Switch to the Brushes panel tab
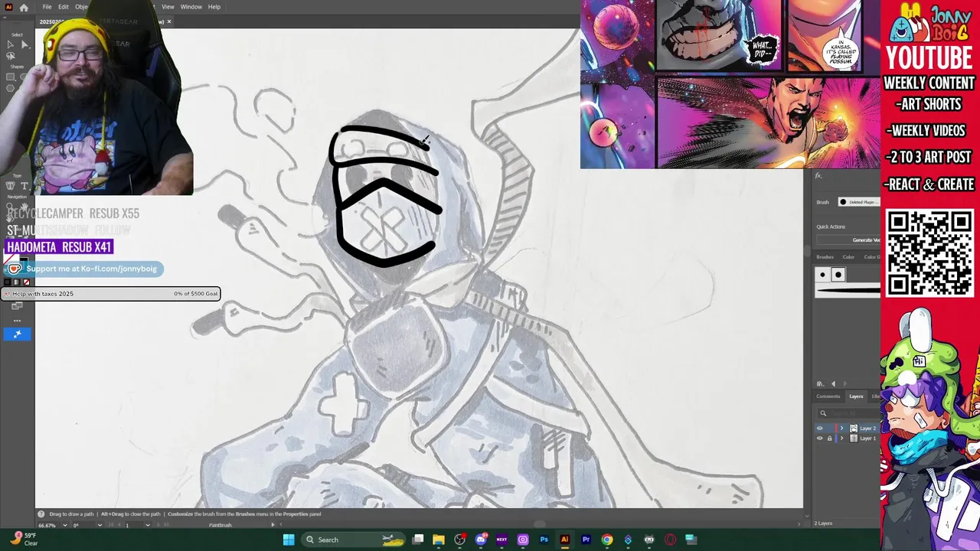This screenshot has width=980, height=551. tap(825, 257)
